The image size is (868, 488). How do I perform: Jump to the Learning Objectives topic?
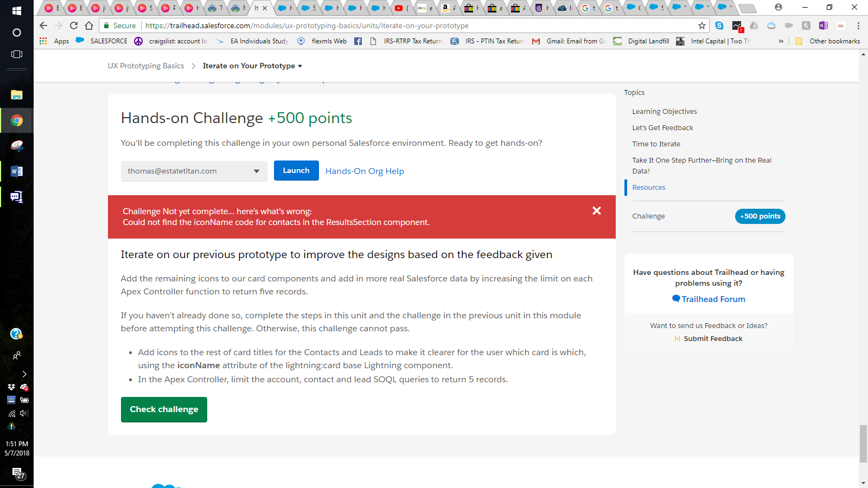[x=664, y=112]
